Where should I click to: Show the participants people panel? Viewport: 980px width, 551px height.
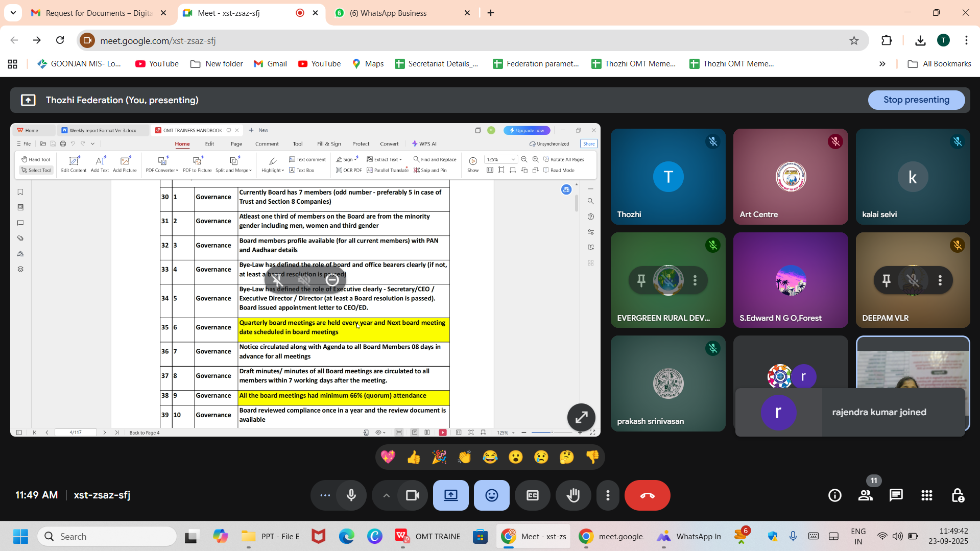[866, 495]
